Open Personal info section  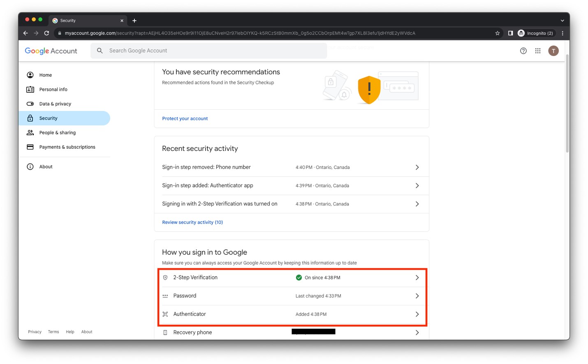pyautogui.click(x=65, y=90)
